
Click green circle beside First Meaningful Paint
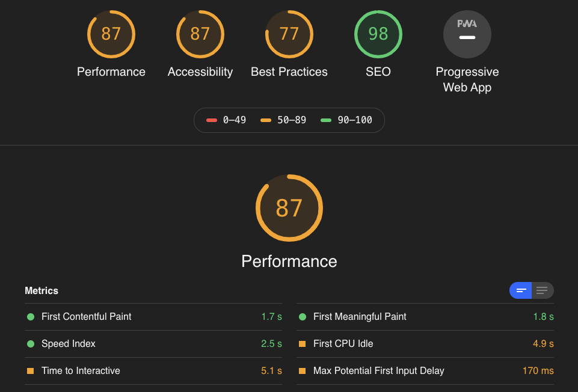click(x=303, y=317)
